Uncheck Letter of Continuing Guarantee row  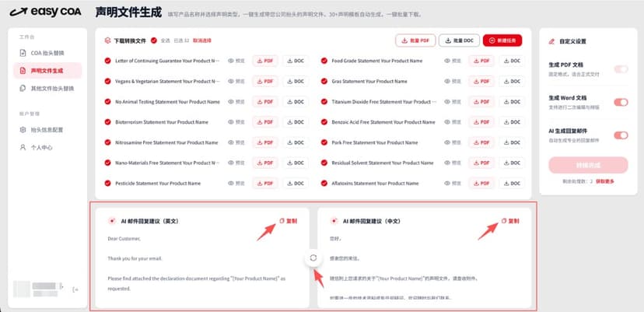(x=107, y=61)
